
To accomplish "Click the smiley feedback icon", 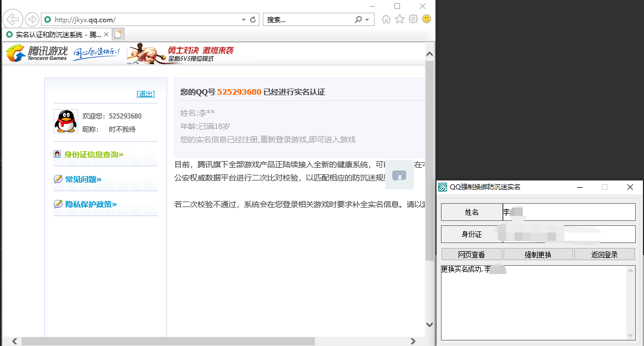I will [x=427, y=19].
